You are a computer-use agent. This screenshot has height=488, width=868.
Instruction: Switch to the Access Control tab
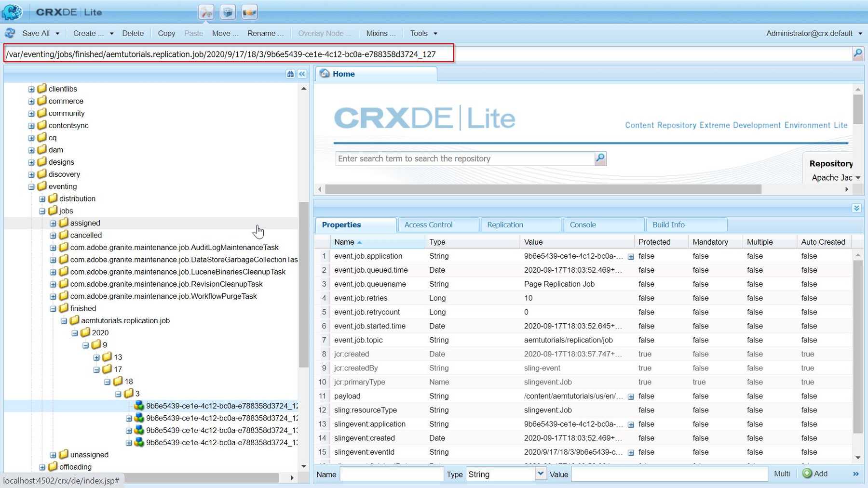(x=428, y=225)
